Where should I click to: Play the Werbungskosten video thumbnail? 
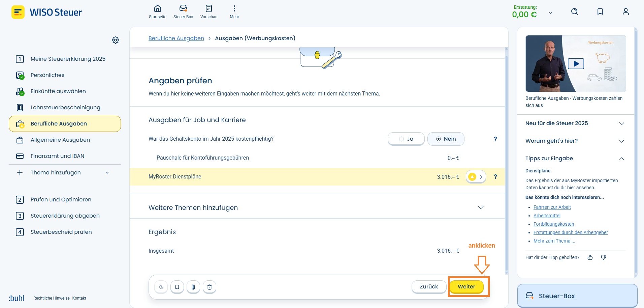pos(576,63)
